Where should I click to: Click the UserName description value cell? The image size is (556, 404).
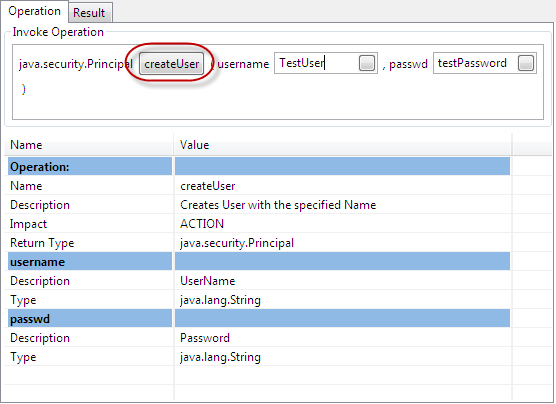tap(342, 281)
